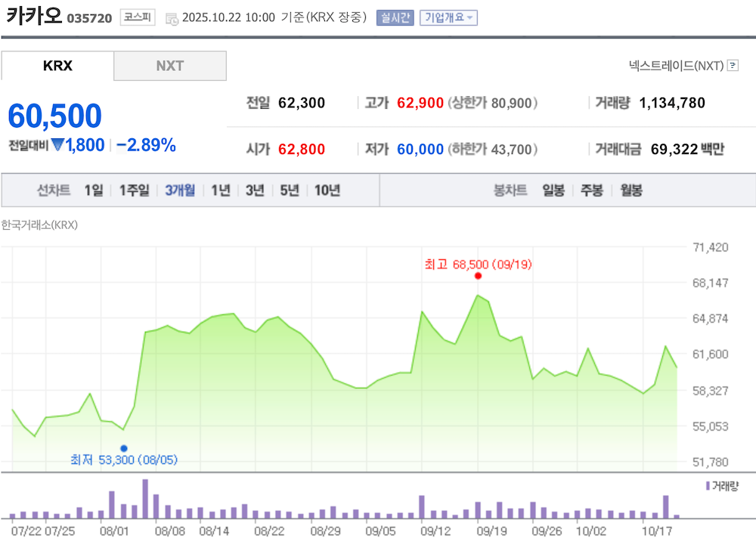Switch to the NXT exchange tab
Screen dimensions: 756x557
pyautogui.click(x=170, y=66)
